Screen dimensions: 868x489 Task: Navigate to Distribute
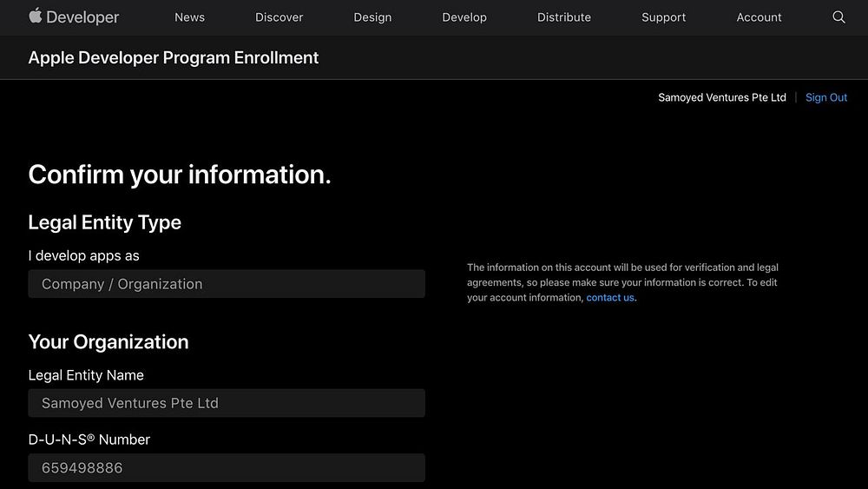point(564,17)
